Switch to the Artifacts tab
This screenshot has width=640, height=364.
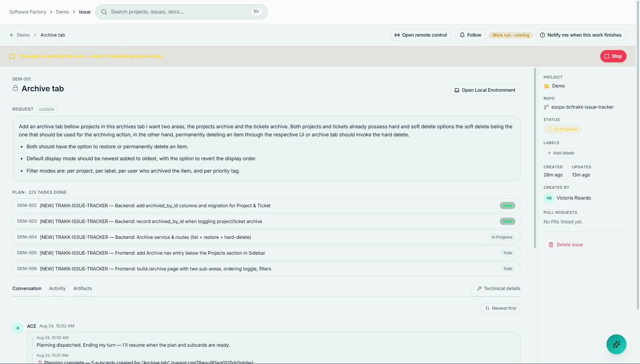(83, 289)
